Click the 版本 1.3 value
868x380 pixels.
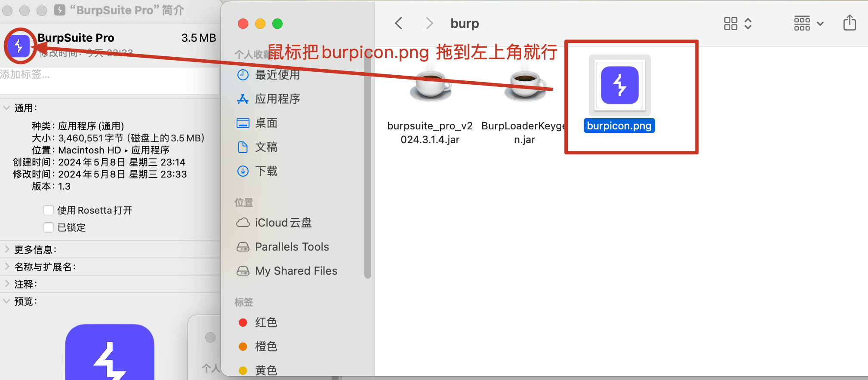65,186
